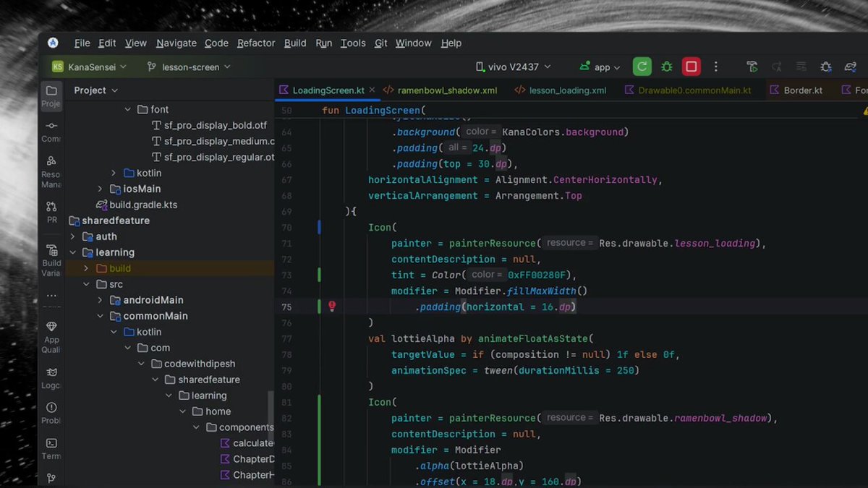This screenshot has height=488, width=868.
Task: Click the color value 0xFF00280F
Action: (539, 275)
